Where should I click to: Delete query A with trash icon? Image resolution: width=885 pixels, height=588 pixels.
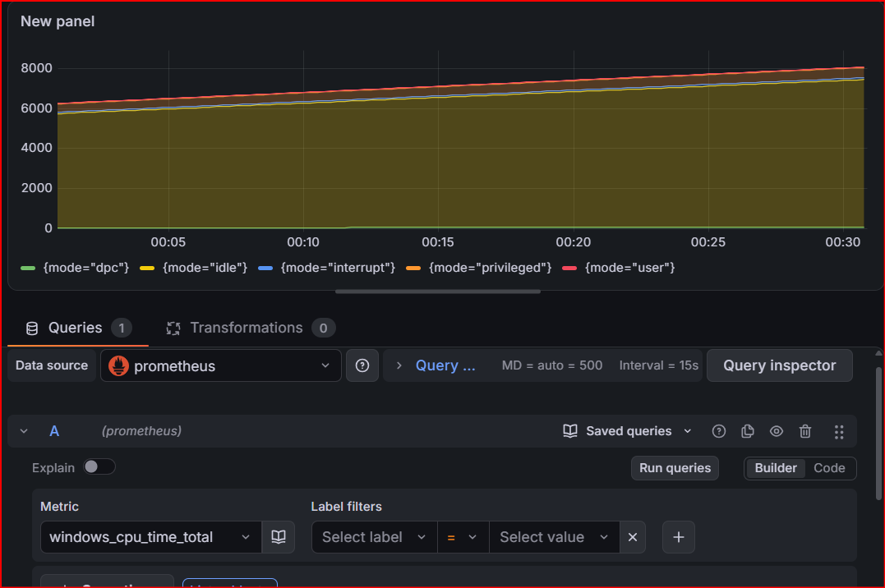click(x=805, y=432)
